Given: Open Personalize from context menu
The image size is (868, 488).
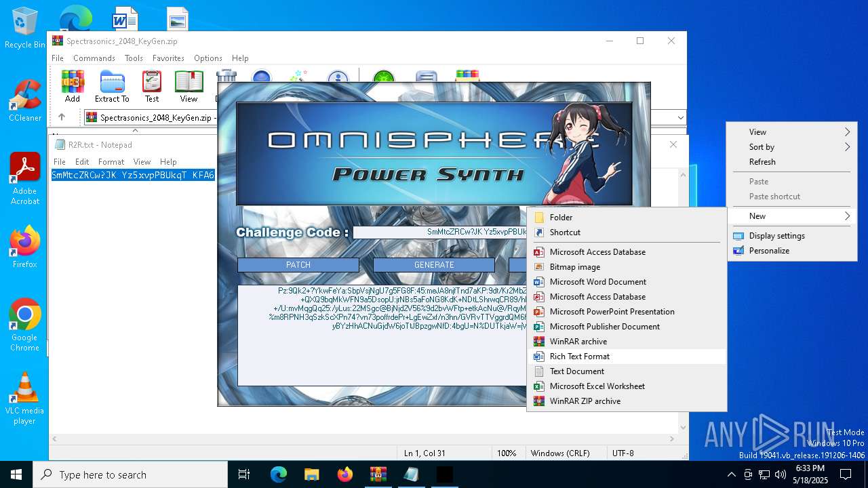Looking at the screenshot, I should (791, 251).
